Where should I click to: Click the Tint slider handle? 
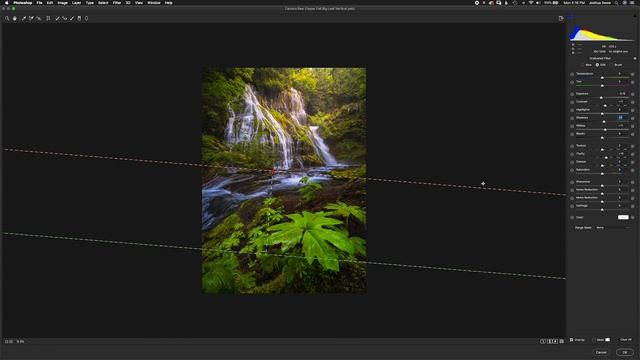point(602,86)
